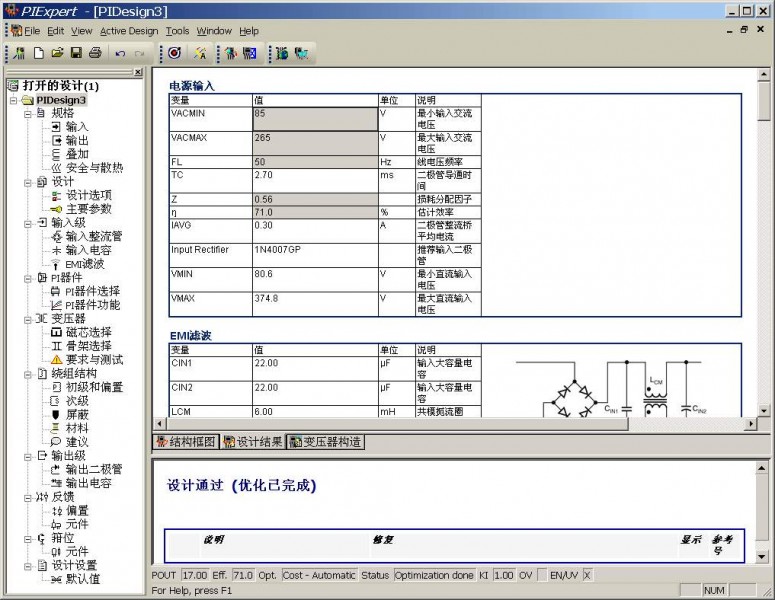Open the Tools menu

pos(177,31)
